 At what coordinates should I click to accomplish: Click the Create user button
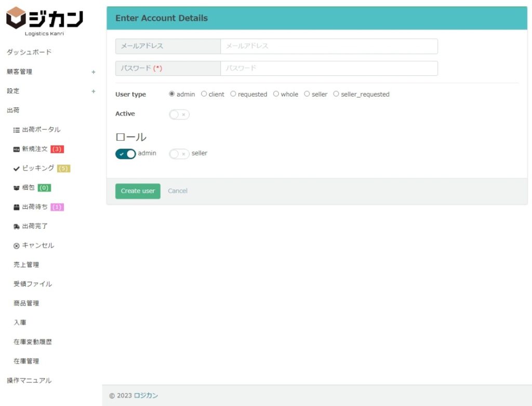coord(138,191)
